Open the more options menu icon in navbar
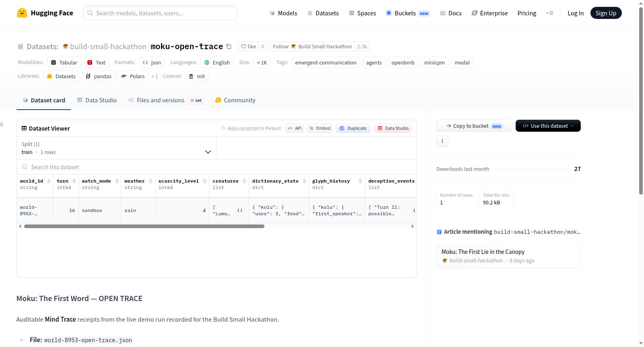This screenshot has height=347, width=644. point(549,13)
